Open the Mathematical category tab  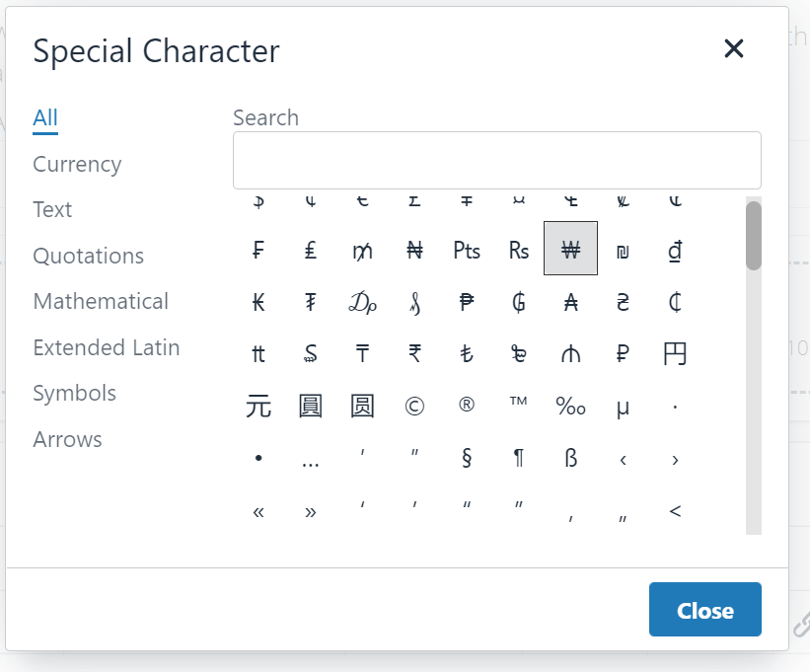[101, 301]
